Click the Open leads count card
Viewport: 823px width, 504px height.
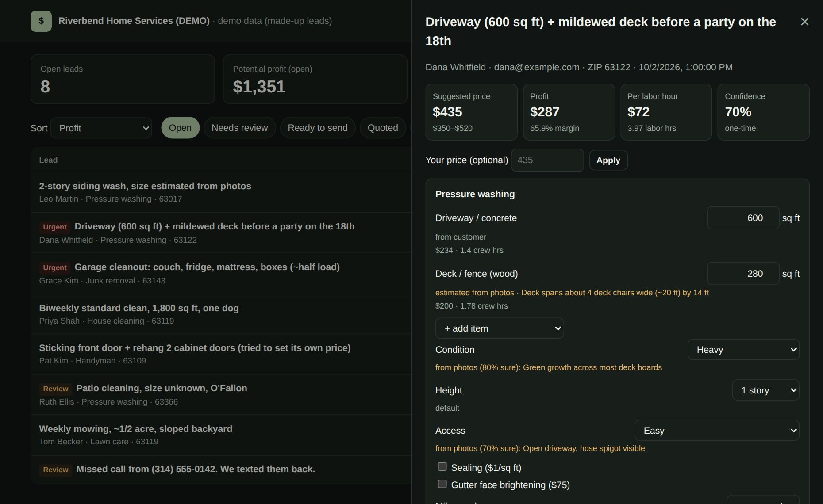(123, 79)
